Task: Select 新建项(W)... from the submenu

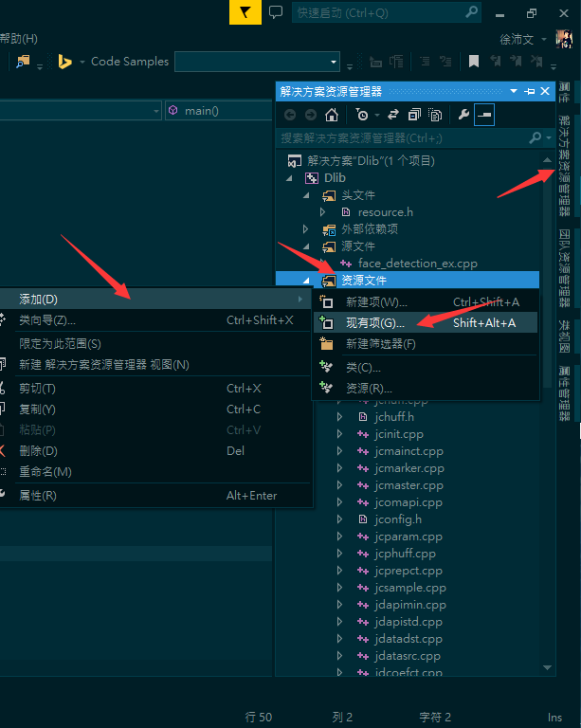Action: click(376, 302)
